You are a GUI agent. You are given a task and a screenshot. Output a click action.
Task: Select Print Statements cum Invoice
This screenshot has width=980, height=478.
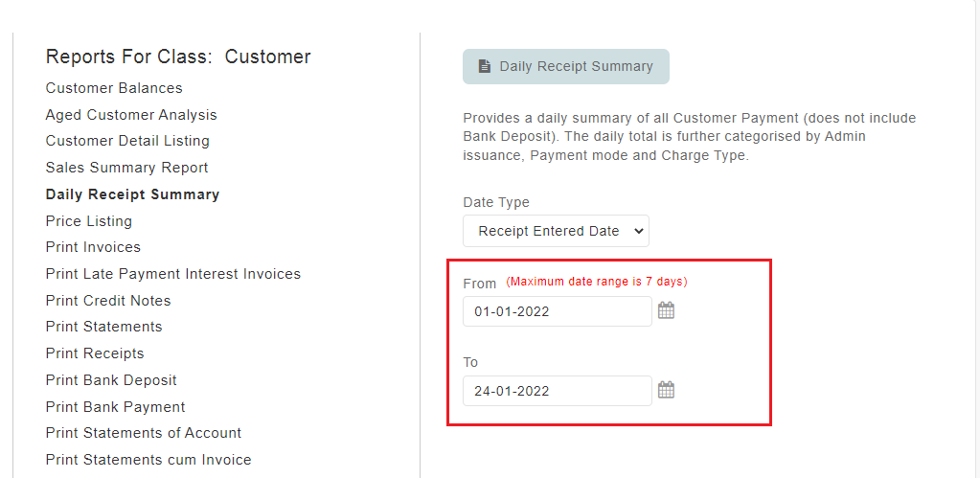[x=148, y=460]
